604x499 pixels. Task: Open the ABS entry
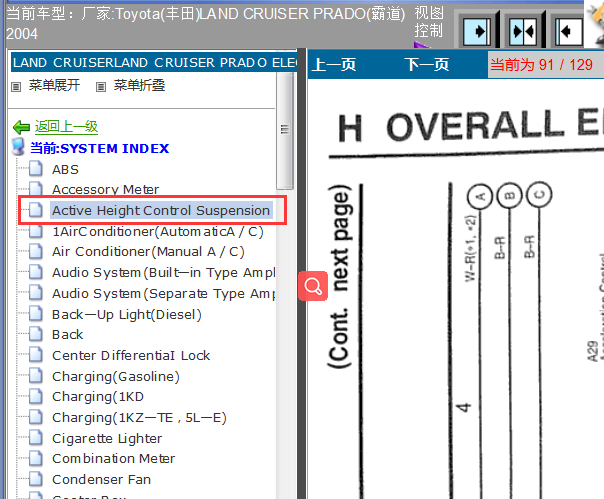(65, 170)
